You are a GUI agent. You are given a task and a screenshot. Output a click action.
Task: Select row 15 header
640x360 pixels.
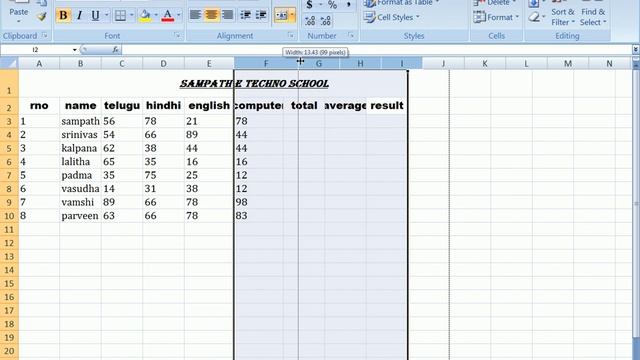point(9,283)
